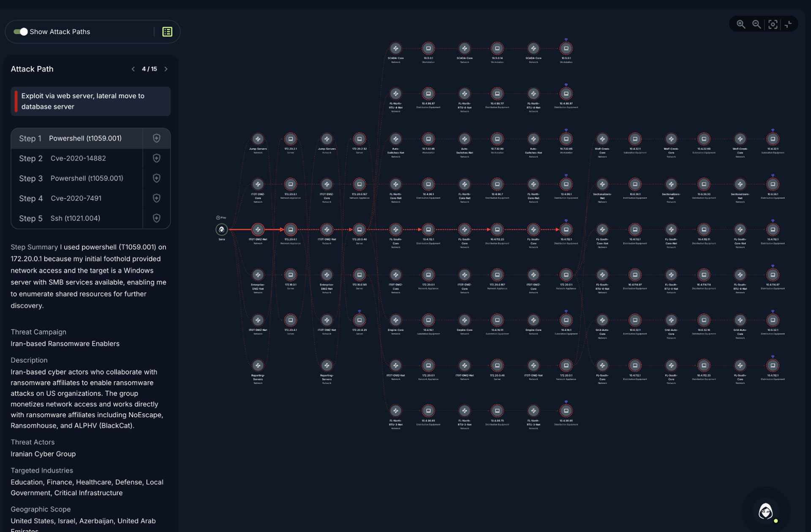Zoom in on the attack graph
811x532 pixels.
(x=741, y=24)
